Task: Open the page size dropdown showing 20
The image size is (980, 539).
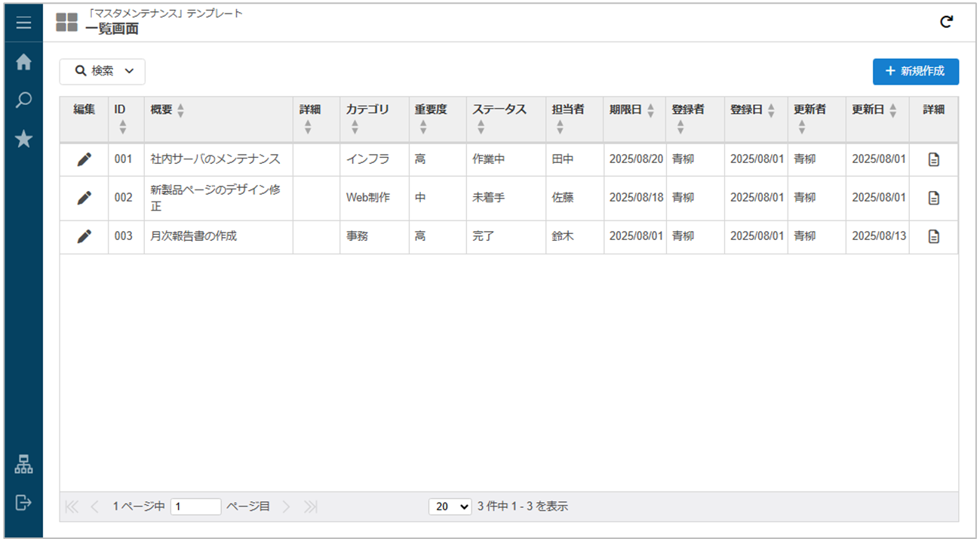Action: point(450,507)
